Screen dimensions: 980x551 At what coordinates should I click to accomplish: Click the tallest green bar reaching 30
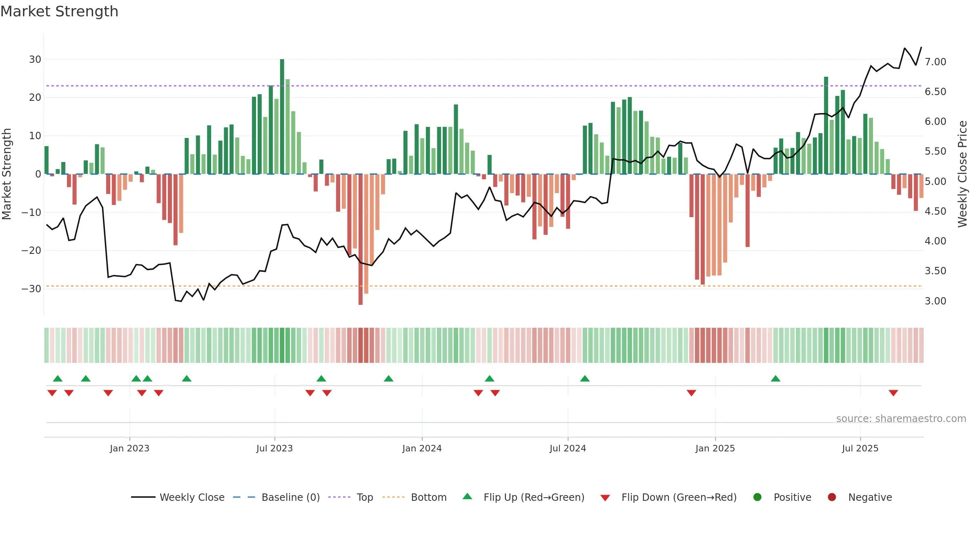click(282, 116)
